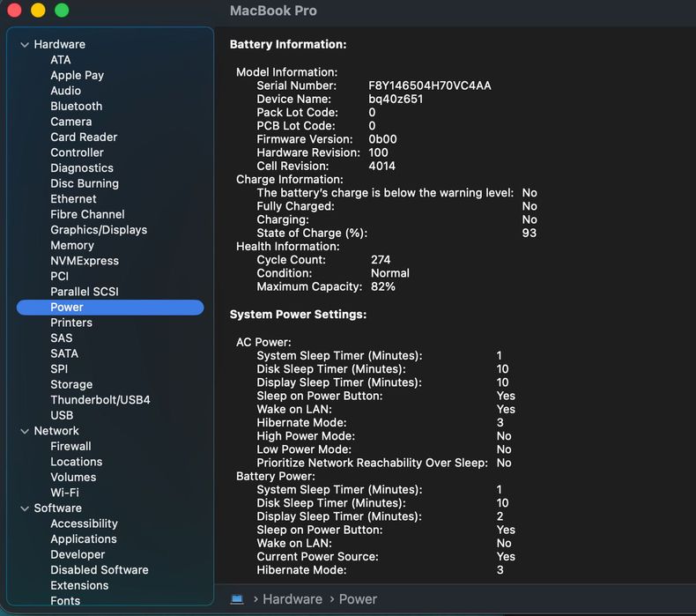696x616 pixels.
Task: Select Bluetooth in the sidebar
Action: 77,106
